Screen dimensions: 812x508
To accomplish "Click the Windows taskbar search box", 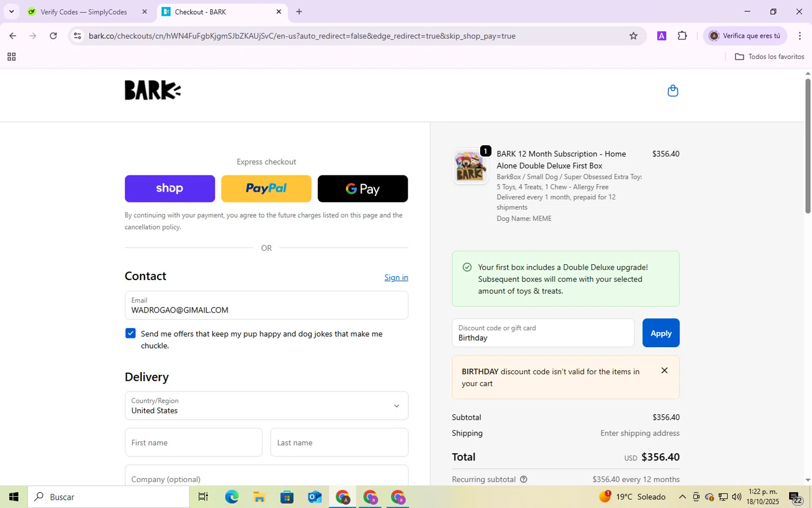I will pos(108,497).
